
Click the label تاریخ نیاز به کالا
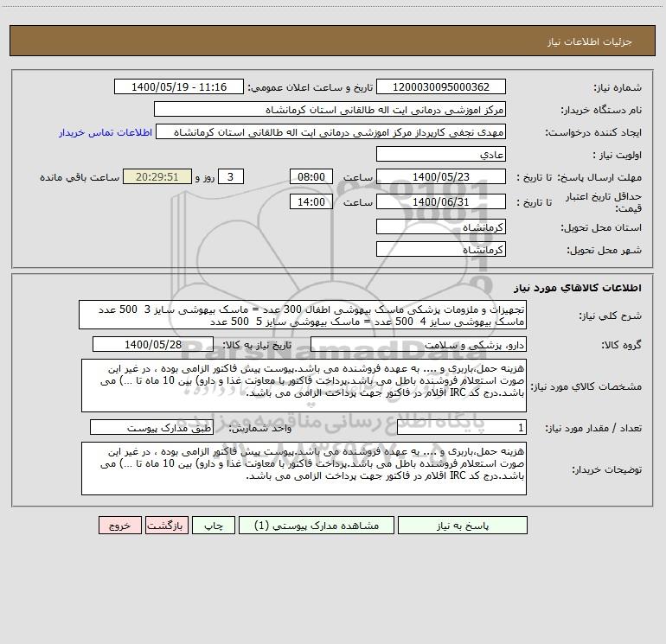[x=257, y=345]
